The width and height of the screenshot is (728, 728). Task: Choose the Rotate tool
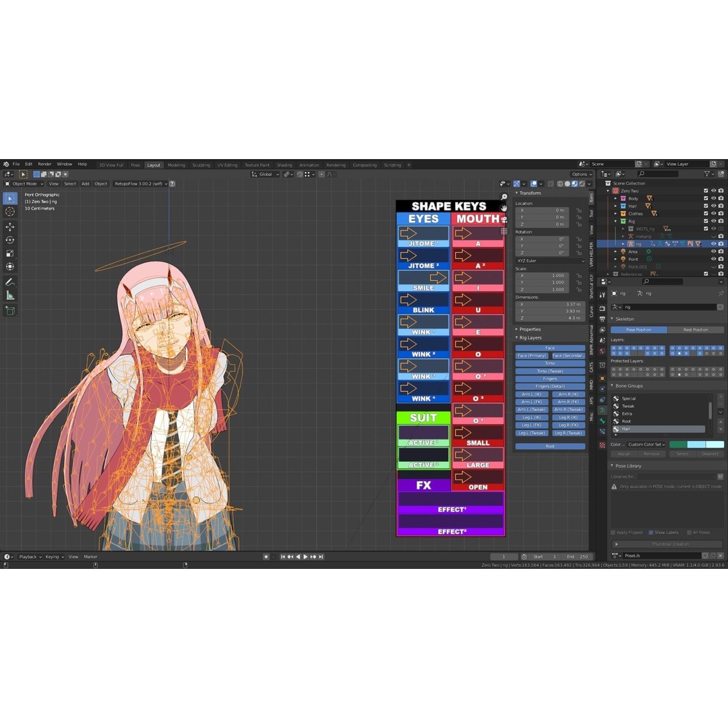9,240
